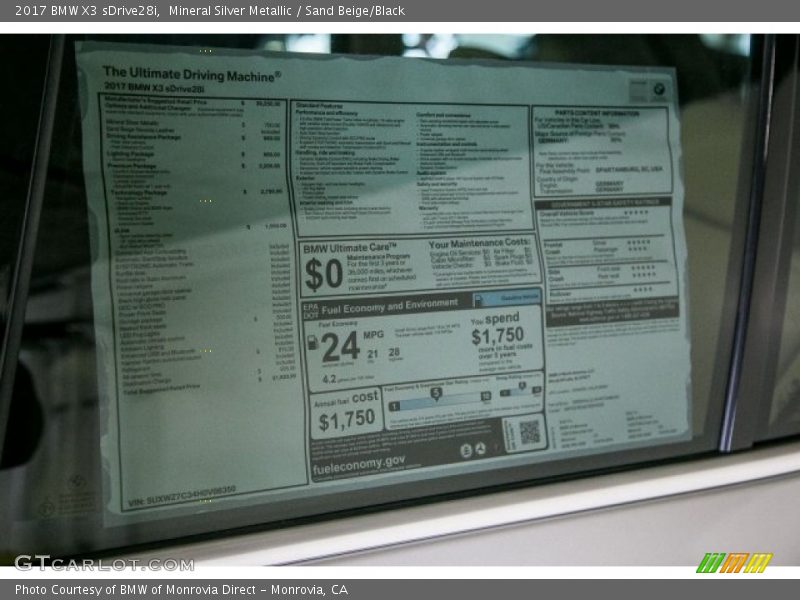Click the QR code on the fuel label
The width and height of the screenshot is (800, 600).
tap(529, 432)
